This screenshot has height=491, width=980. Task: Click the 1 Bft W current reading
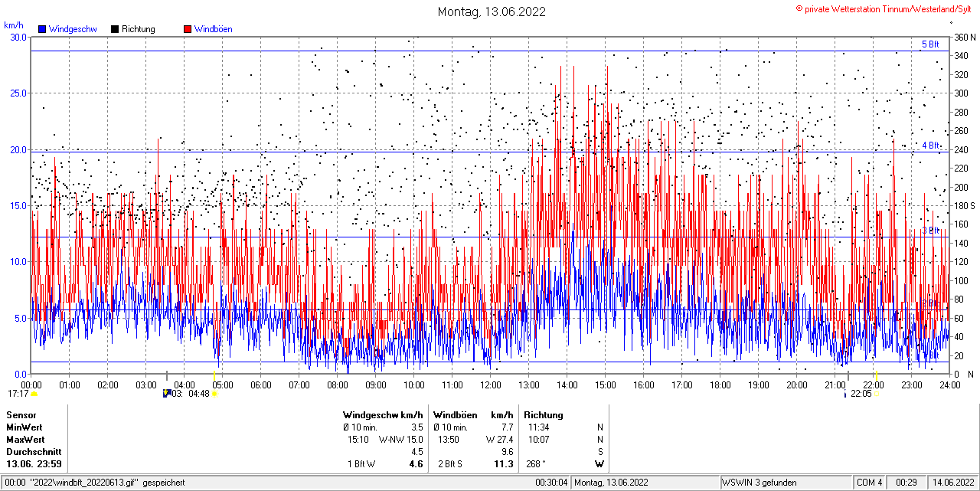tap(361, 464)
